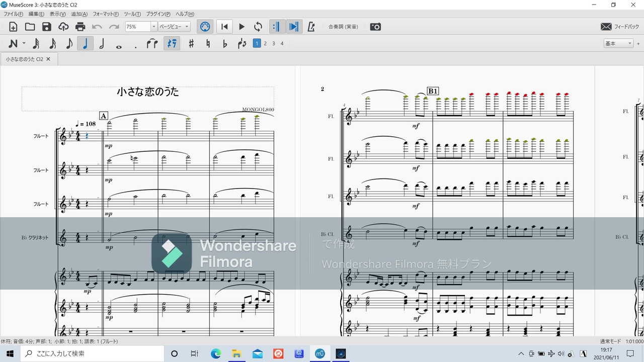Select the flat accidental icon
Image resolution: width=644 pixels, height=362 pixels.
click(225, 44)
